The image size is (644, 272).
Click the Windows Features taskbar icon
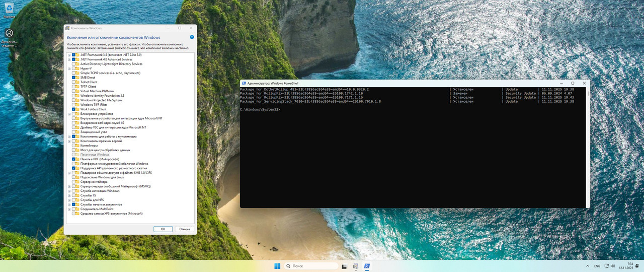[356, 266]
